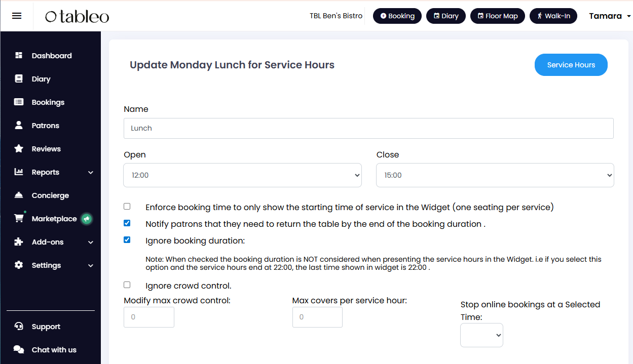This screenshot has width=633, height=364.
Task: Click the Settings gear icon
Action: coord(19,265)
